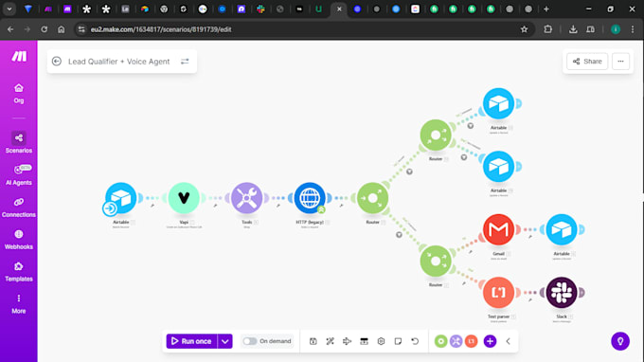The image size is (644, 362).
Task: Open the tab search dropdown arrow
Action: tap(9, 9)
